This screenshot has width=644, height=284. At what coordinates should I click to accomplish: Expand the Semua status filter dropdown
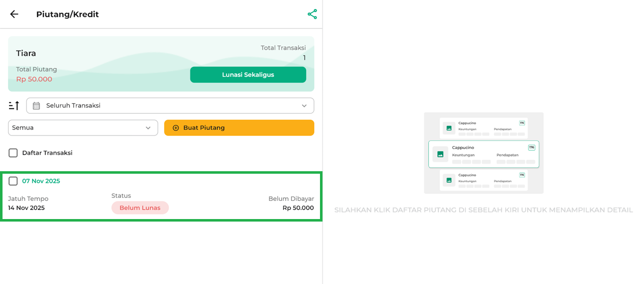[83, 128]
